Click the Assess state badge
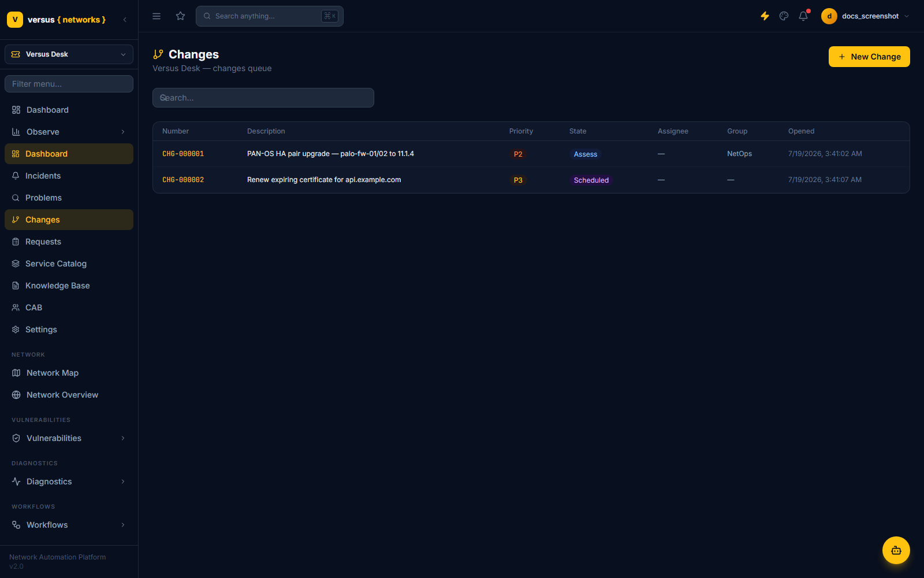 click(x=586, y=154)
